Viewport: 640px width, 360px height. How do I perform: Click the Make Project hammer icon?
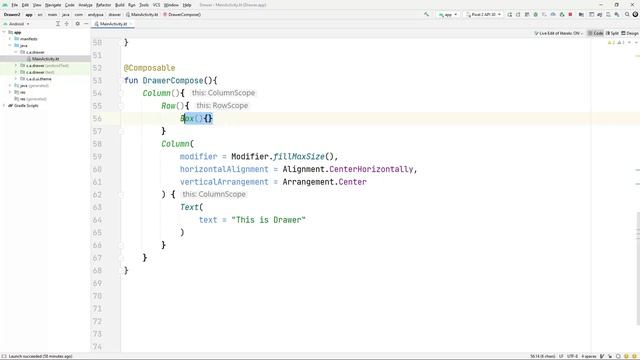coord(427,14)
